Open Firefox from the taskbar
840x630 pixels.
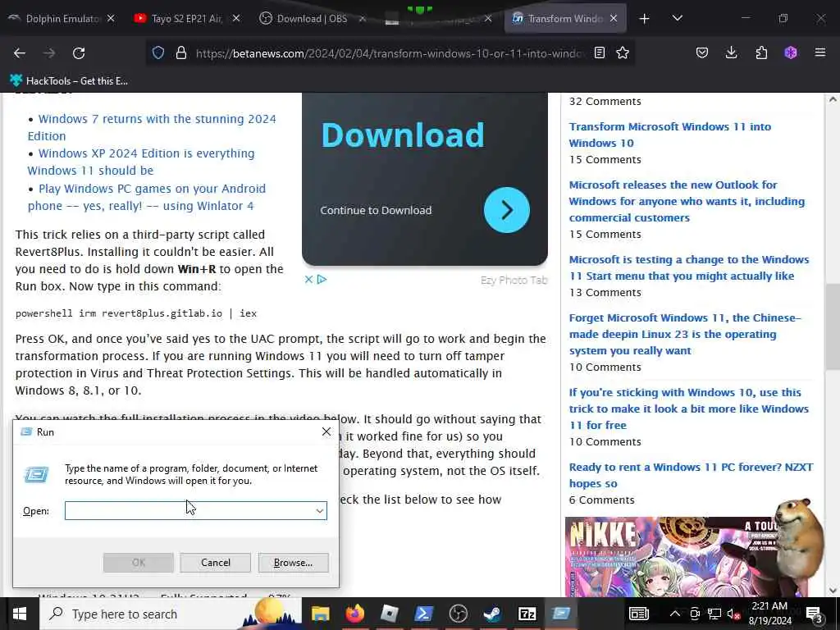click(354, 614)
